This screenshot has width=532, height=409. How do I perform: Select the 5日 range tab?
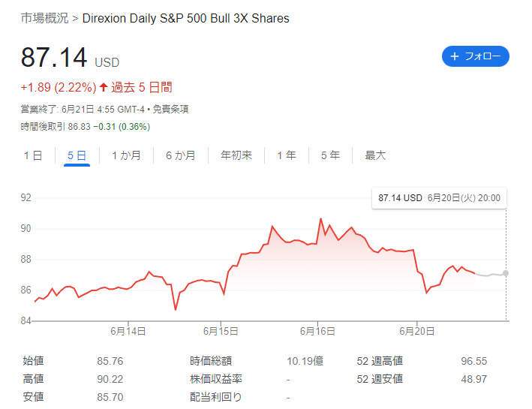click(77, 155)
